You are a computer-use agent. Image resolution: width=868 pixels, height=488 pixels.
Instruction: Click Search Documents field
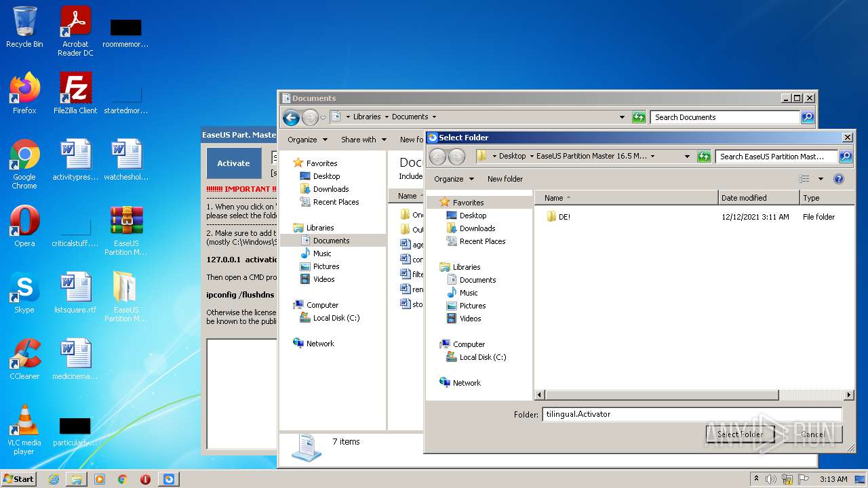click(x=725, y=117)
